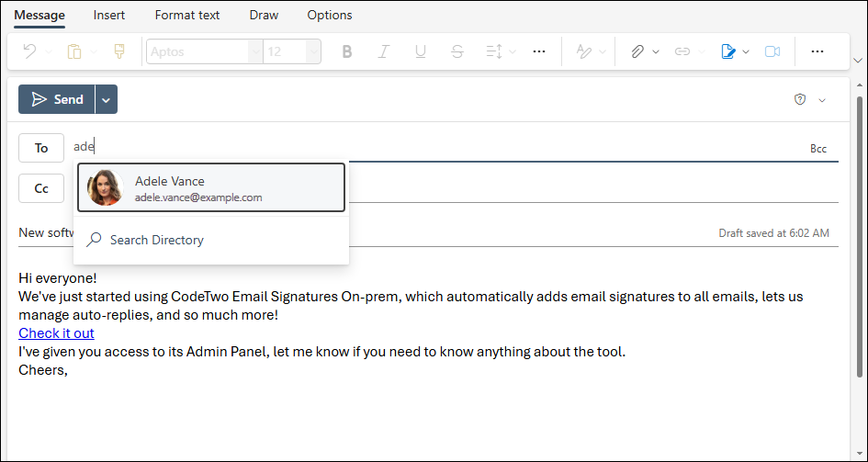Viewport: 868px width, 462px height.
Task: Open more formatting options ellipsis
Action: (539, 51)
